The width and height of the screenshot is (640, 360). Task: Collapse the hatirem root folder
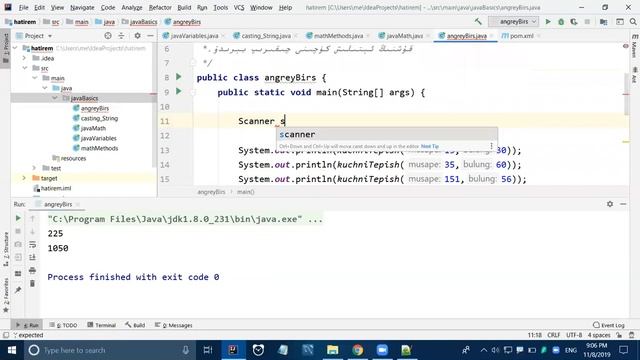tap(15, 48)
